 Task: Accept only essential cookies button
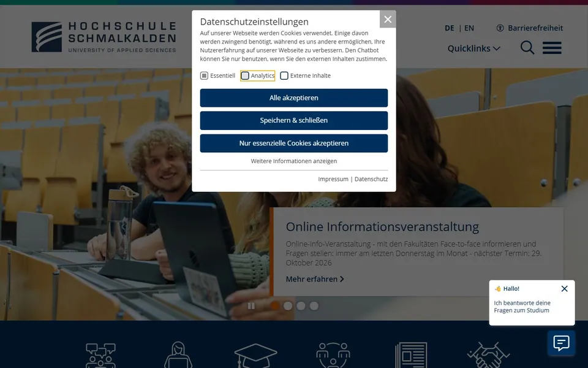tap(293, 144)
